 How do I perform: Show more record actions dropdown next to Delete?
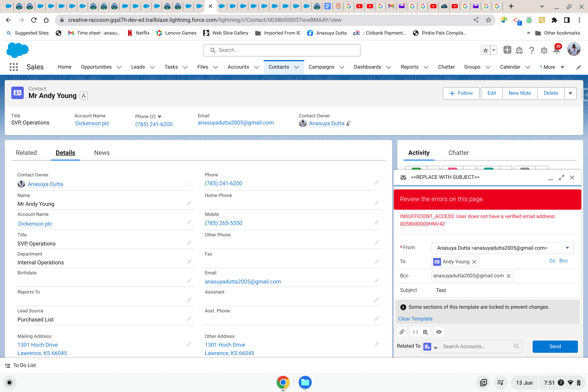click(x=570, y=94)
